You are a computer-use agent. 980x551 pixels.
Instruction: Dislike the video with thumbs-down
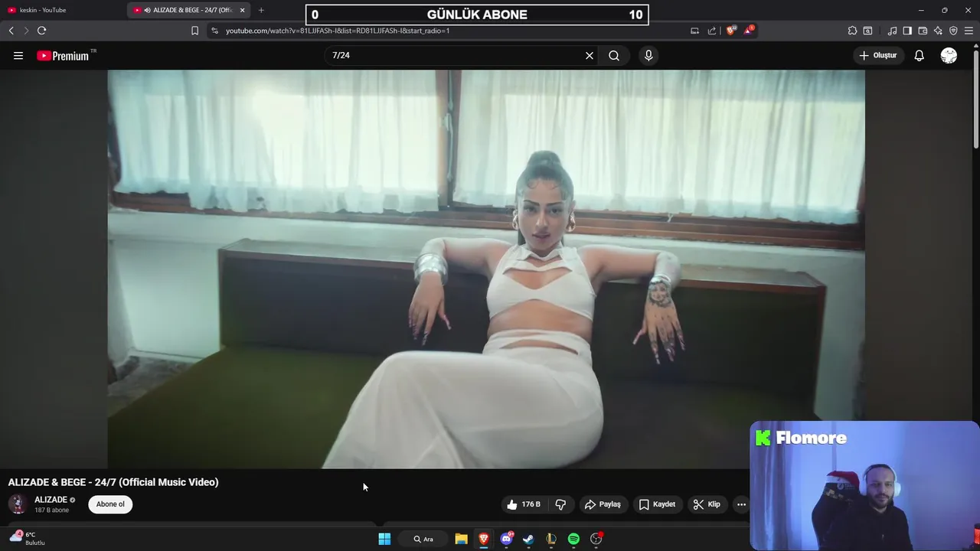(560, 504)
